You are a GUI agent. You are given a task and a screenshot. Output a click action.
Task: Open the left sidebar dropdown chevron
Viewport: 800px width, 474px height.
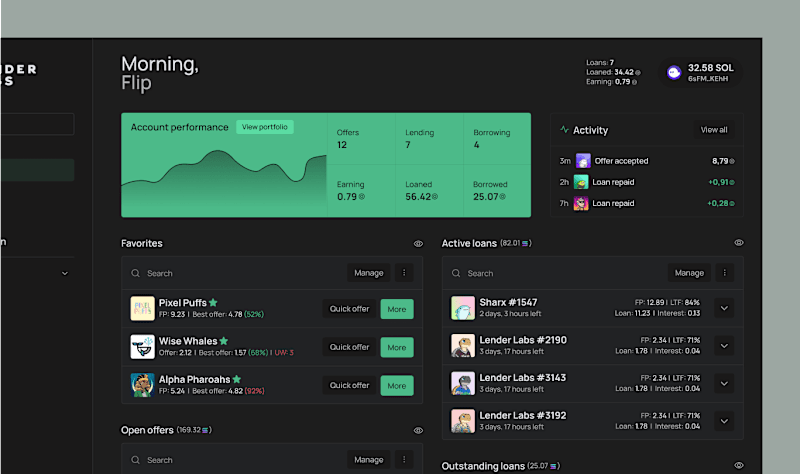tap(65, 273)
